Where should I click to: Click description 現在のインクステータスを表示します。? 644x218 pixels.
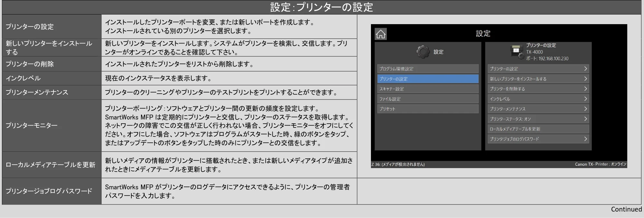158,78
